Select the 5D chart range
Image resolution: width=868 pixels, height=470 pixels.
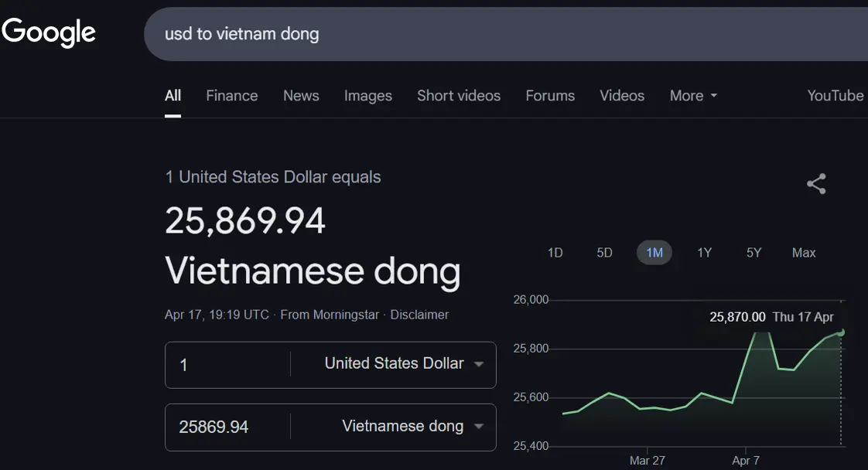(604, 253)
